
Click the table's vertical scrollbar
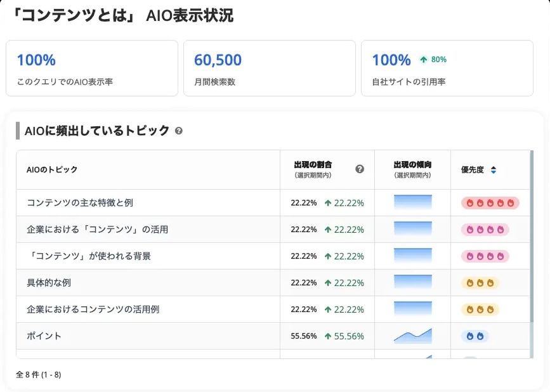pyautogui.click(x=532, y=241)
